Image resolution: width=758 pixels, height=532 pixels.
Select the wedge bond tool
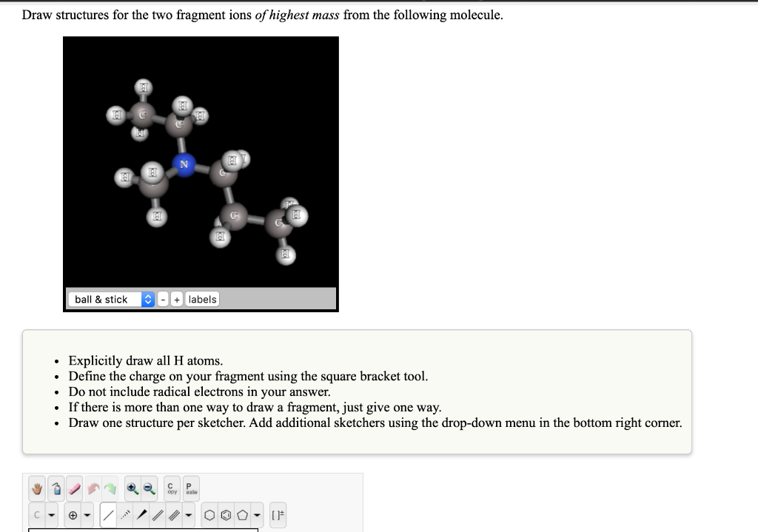click(x=141, y=514)
